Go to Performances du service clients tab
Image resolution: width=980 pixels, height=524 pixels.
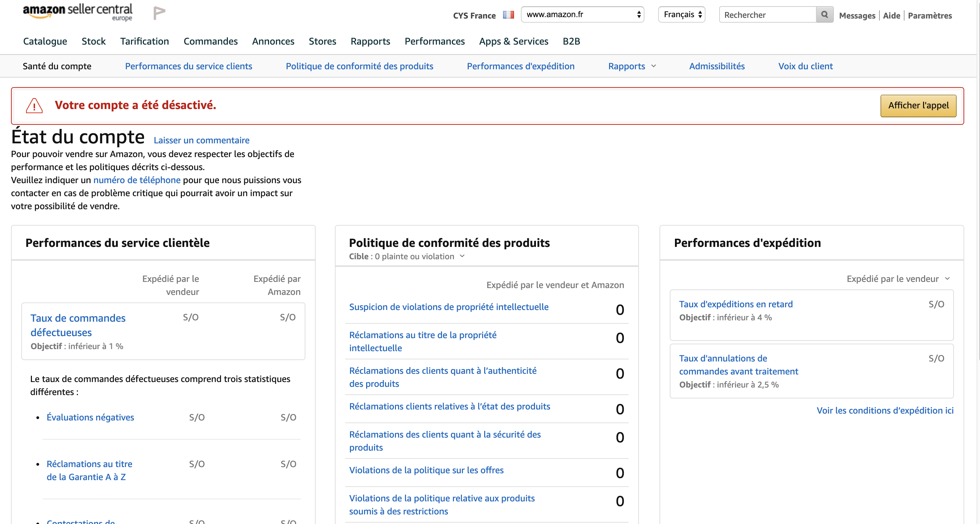point(188,66)
